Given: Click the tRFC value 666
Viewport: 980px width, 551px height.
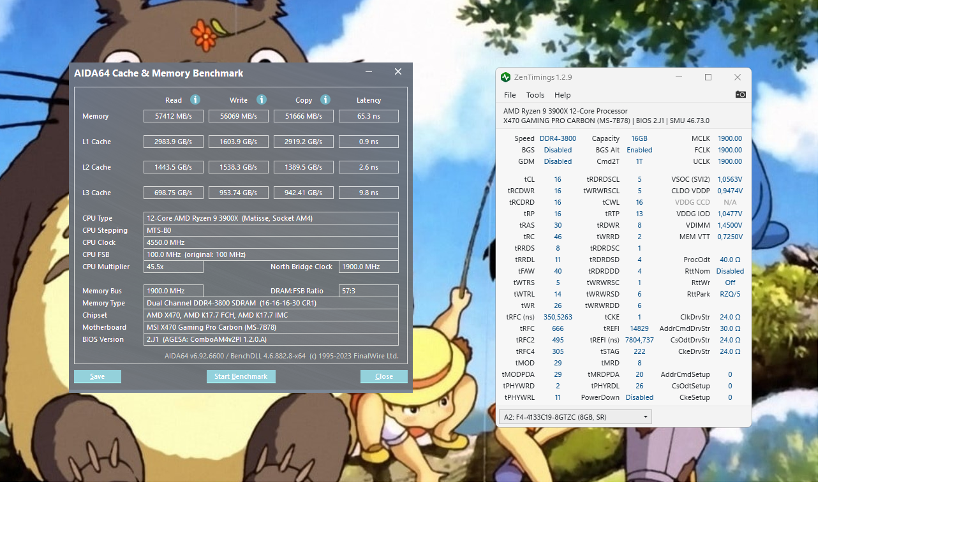Looking at the screenshot, I should pos(558,328).
